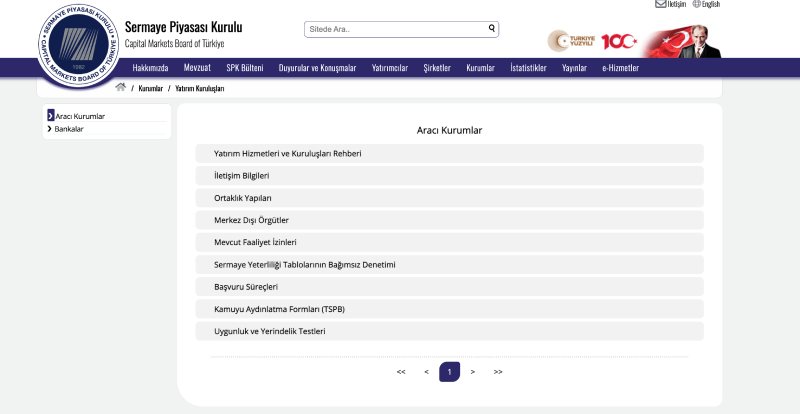Screen dimensions: 800x414
Task: Open the Mevzuat menu
Action: 197,68
